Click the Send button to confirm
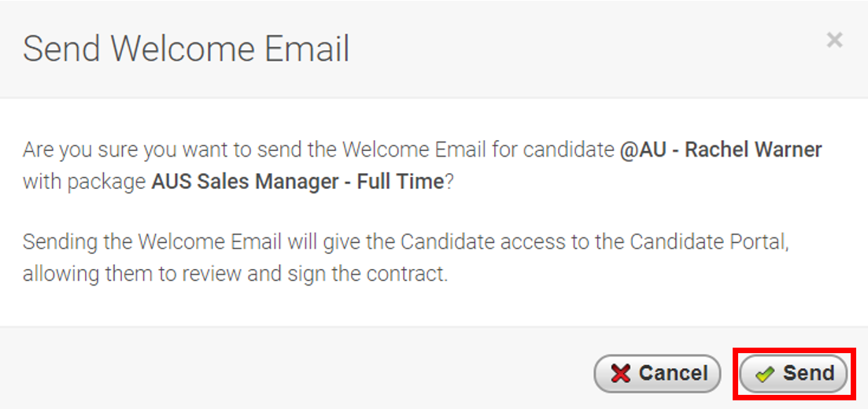The height and width of the screenshot is (409, 868). click(x=793, y=374)
